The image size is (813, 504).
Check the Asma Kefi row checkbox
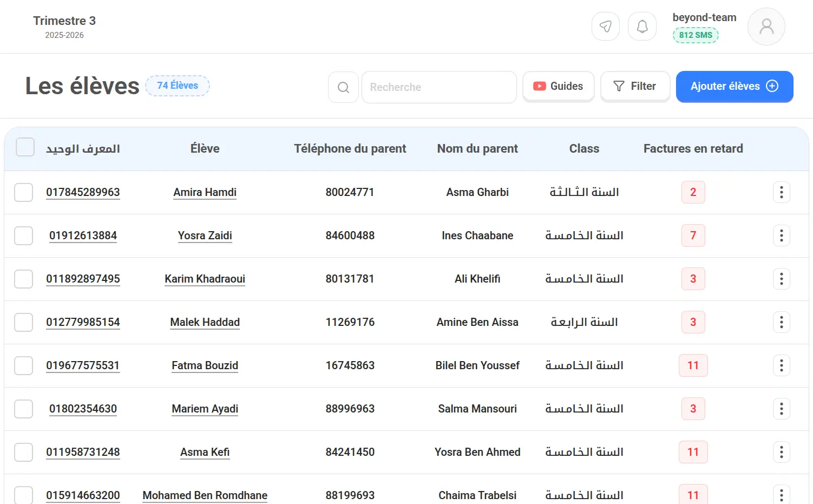pos(24,452)
